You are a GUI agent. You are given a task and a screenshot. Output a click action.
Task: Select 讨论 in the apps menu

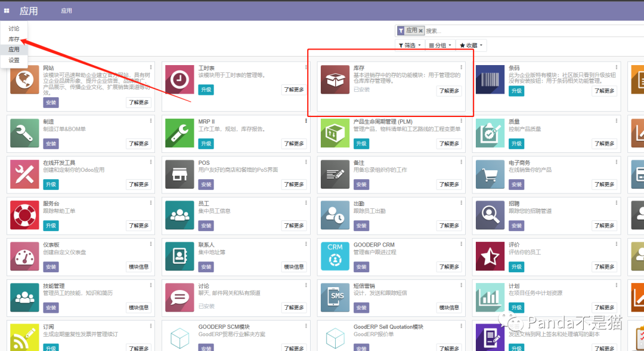pos(14,29)
